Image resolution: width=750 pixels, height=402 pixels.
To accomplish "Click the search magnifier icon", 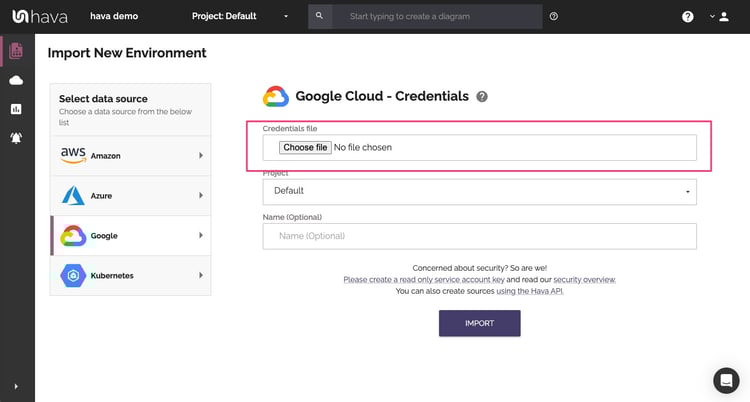I will point(320,16).
